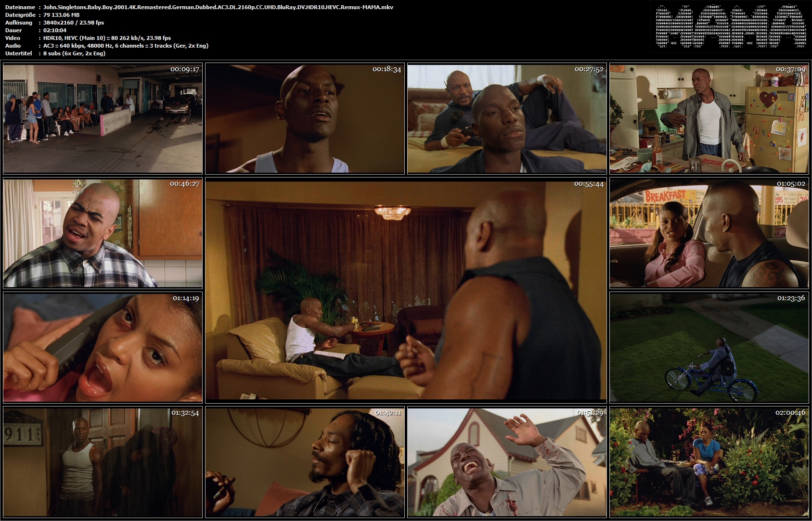Click the 00:55:44 timestamp on the center frame
812x521 pixels.
click(x=589, y=184)
